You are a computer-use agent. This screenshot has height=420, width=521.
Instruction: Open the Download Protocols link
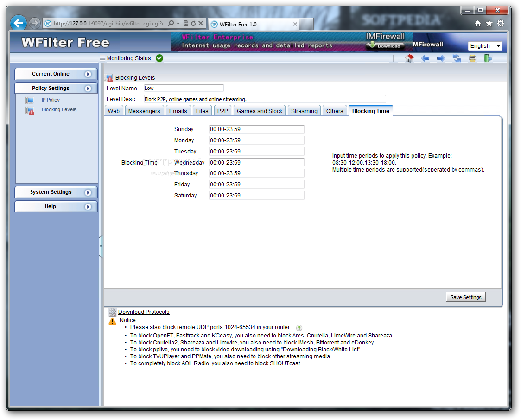[x=144, y=312]
